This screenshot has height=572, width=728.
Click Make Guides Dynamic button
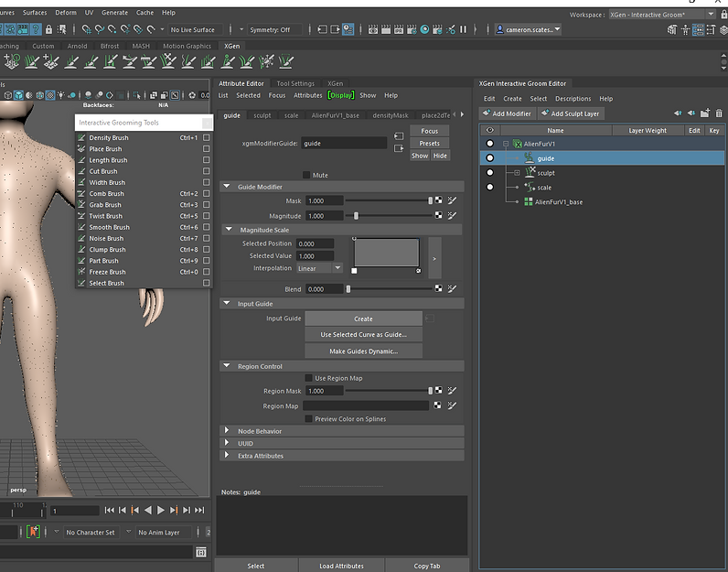(363, 351)
